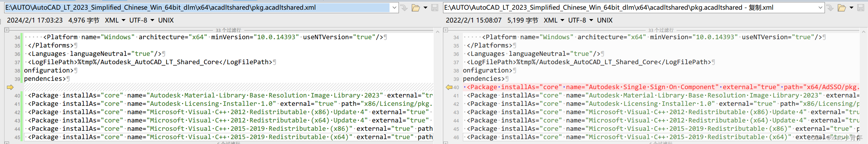This screenshot has height=144, width=868.
Task: Click the right pane line 35 closing Platforms tag
Action: tap(490, 45)
